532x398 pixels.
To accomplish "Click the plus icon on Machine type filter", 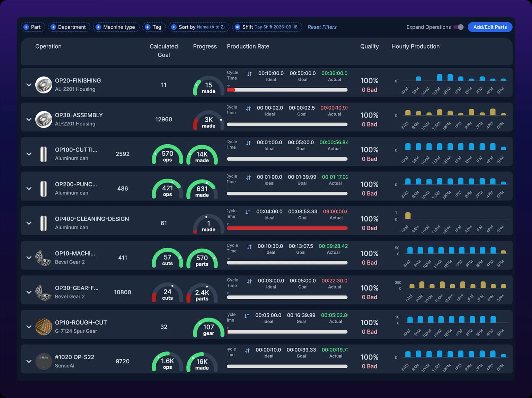I will coord(98,27).
